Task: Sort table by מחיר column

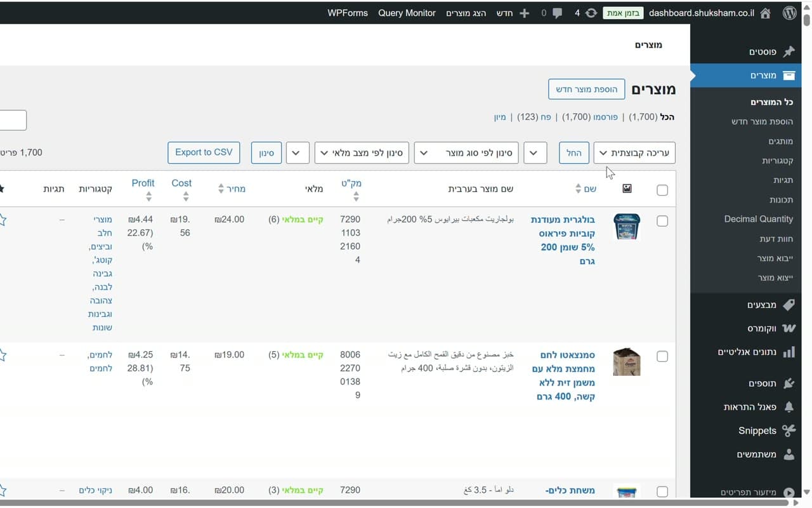Action: pyautogui.click(x=232, y=189)
